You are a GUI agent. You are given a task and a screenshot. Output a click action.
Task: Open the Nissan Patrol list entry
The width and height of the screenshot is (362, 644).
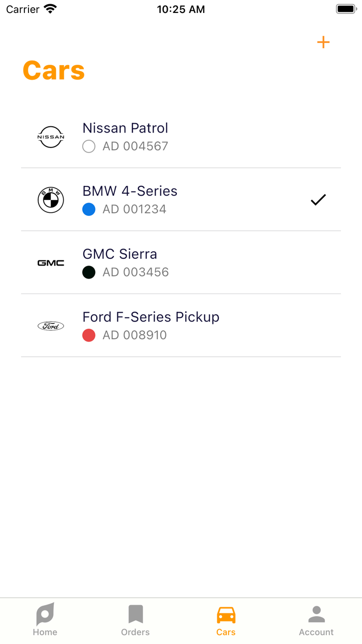(x=181, y=137)
